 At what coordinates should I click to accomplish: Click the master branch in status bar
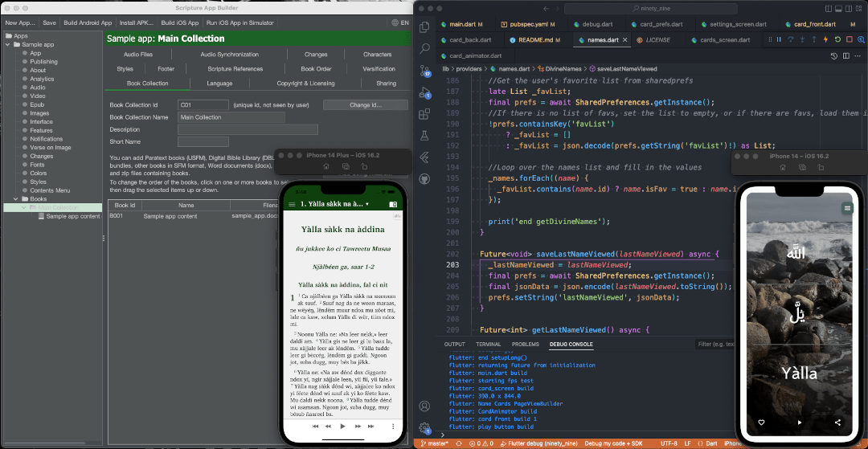(433, 443)
